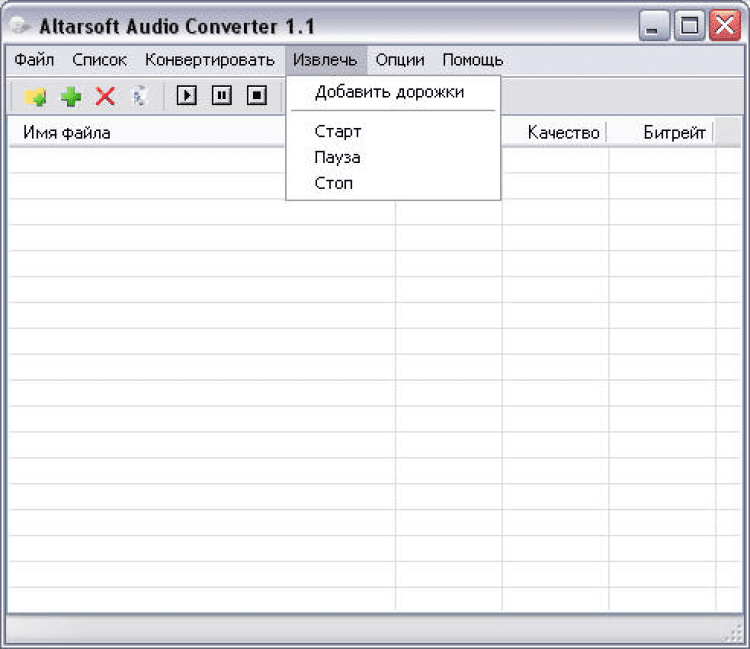Select Старт in the Извлечь menu
Viewport: 750px width, 649px height.
tap(393, 131)
